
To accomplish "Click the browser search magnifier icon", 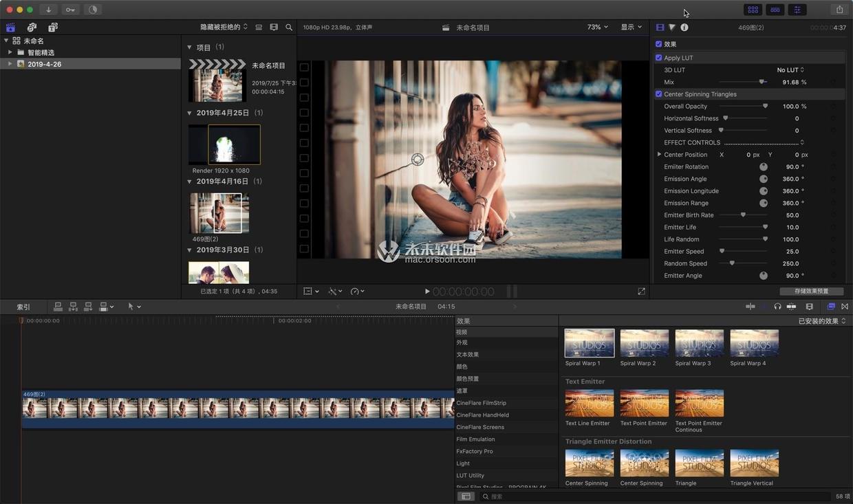I will pyautogui.click(x=289, y=28).
